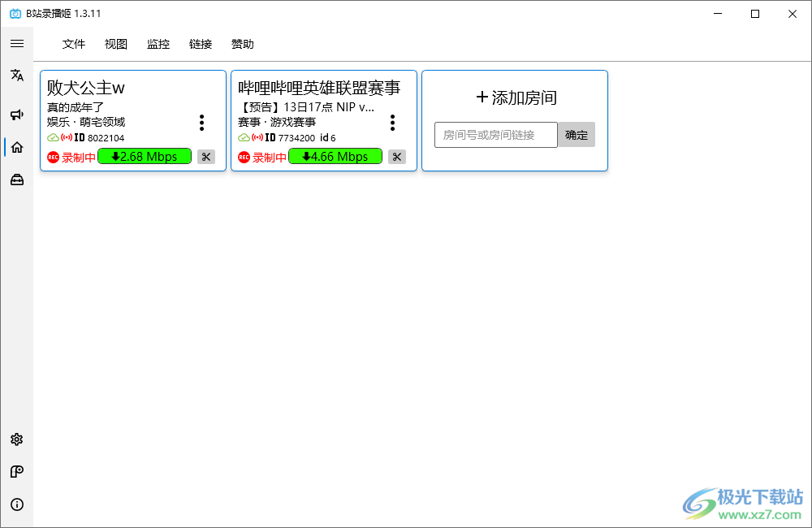The width and height of the screenshot is (812, 528).
Task: Click red REC icon on 哔哩哔哩英雄联盟赛事 card
Action: click(244, 157)
